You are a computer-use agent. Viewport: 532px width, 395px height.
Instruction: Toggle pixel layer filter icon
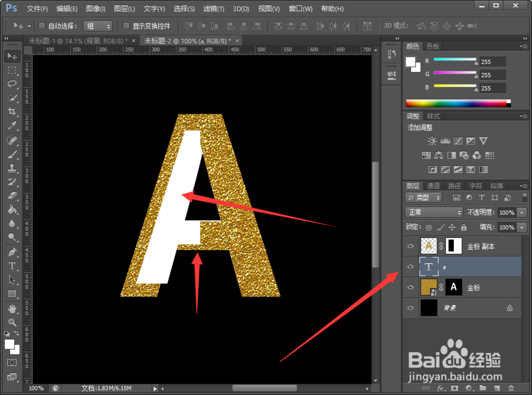click(x=456, y=197)
